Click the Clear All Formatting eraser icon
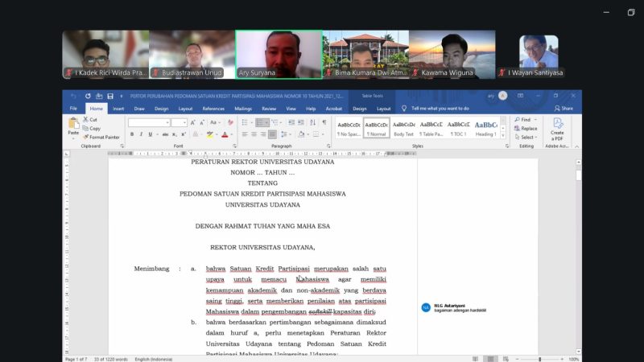 click(x=230, y=123)
